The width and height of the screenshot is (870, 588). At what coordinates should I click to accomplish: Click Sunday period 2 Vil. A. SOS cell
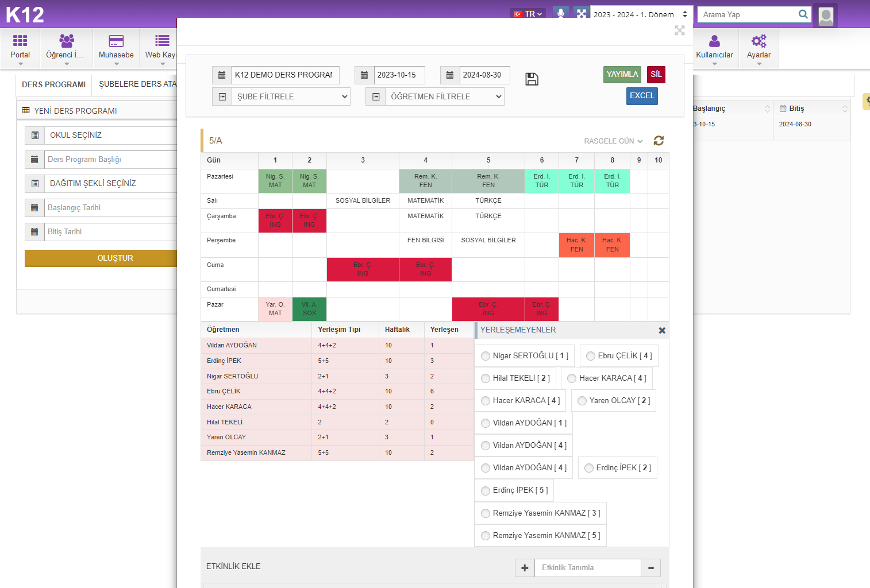pyautogui.click(x=309, y=309)
